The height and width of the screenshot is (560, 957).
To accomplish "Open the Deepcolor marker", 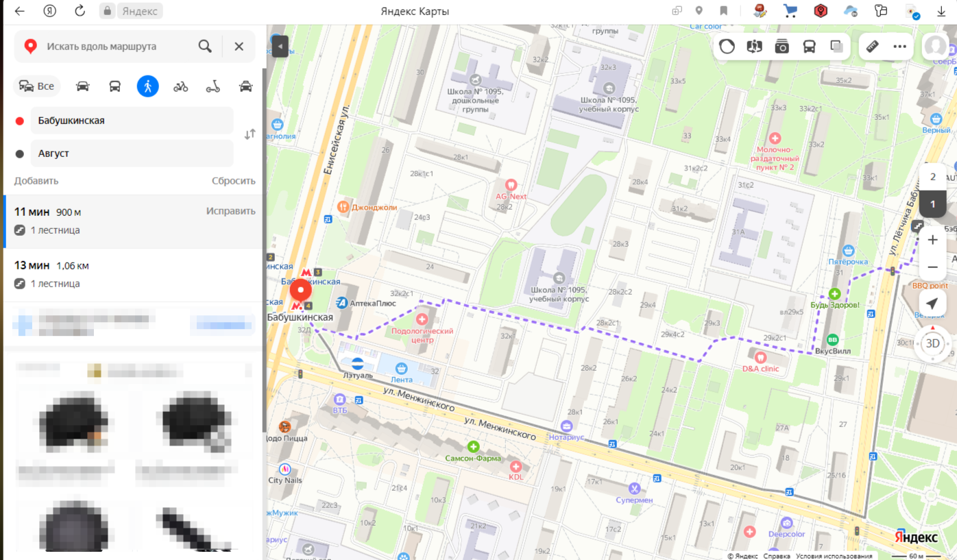I will point(786,522).
